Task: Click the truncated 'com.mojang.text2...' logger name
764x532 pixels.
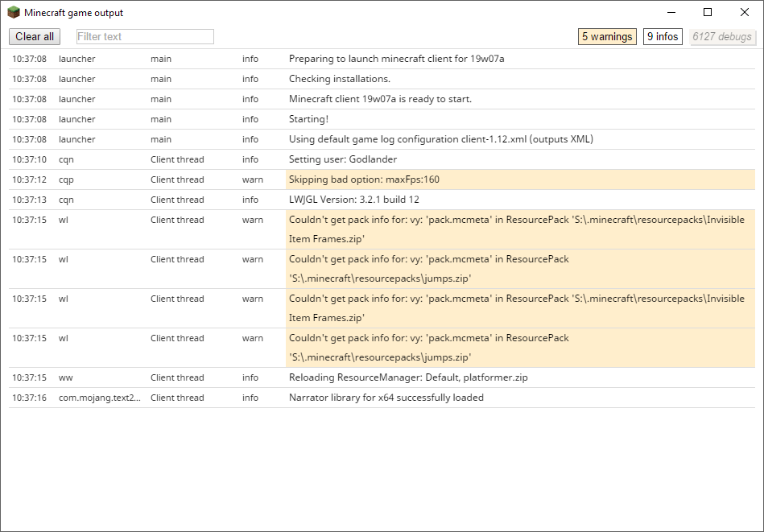Action: pyautogui.click(x=99, y=398)
